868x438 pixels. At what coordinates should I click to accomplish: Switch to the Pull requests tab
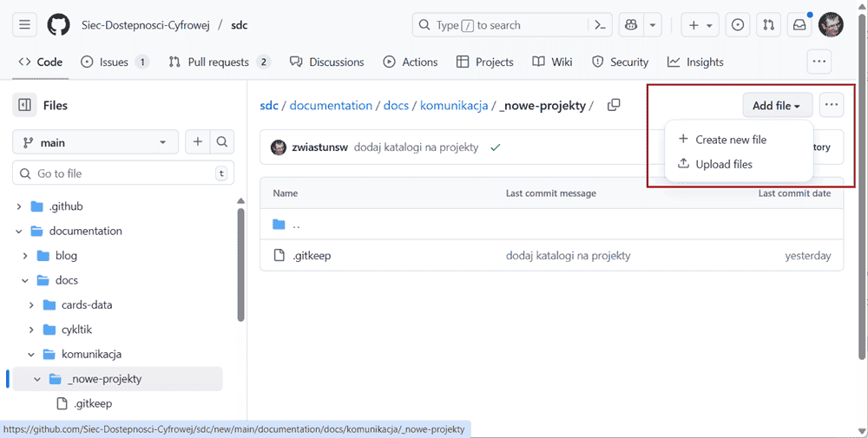click(219, 62)
